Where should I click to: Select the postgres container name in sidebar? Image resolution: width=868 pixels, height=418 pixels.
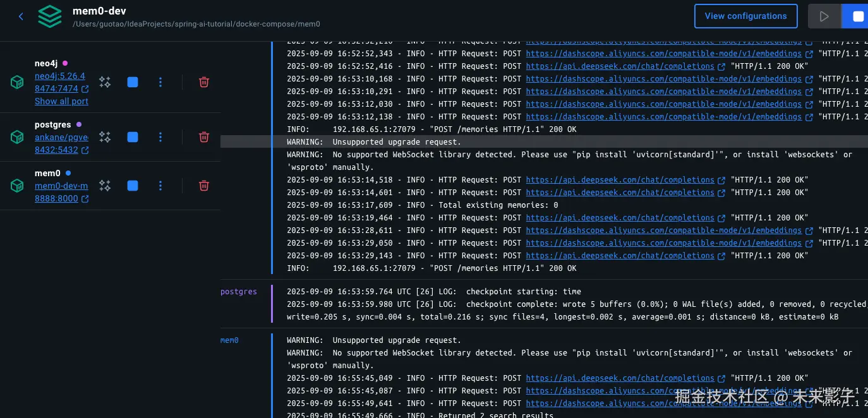coord(54,125)
